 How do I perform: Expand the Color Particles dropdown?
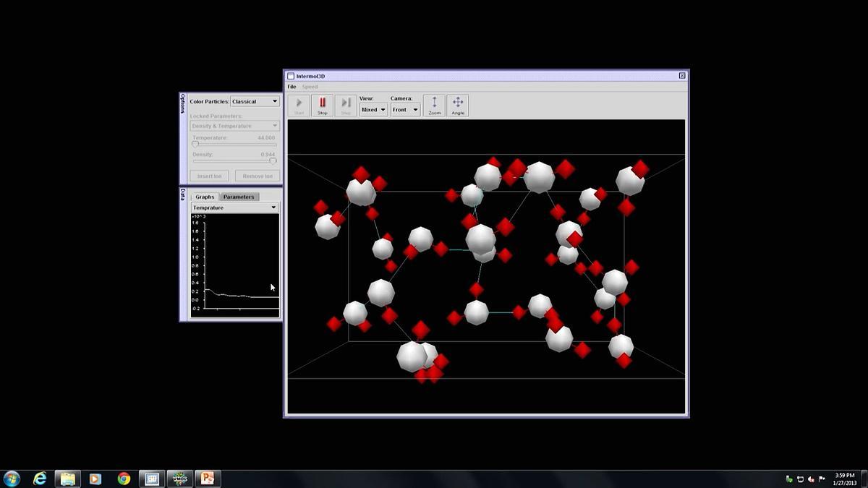[x=255, y=101]
